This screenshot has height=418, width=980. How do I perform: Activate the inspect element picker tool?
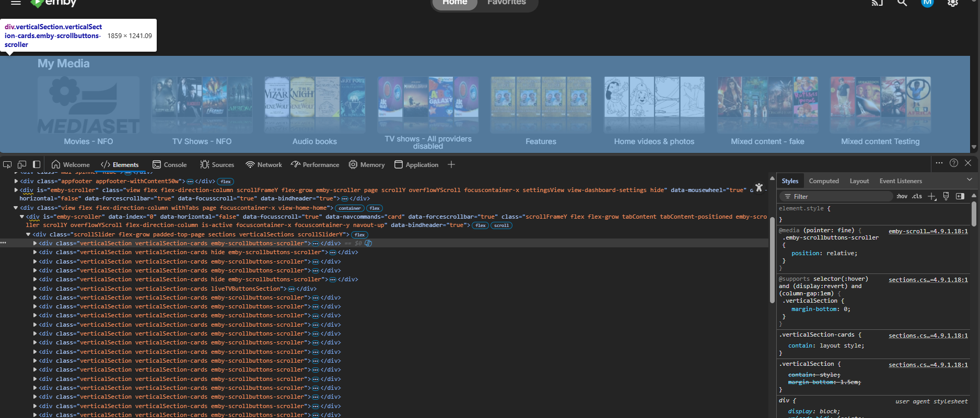pyautogui.click(x=7, y=164)
